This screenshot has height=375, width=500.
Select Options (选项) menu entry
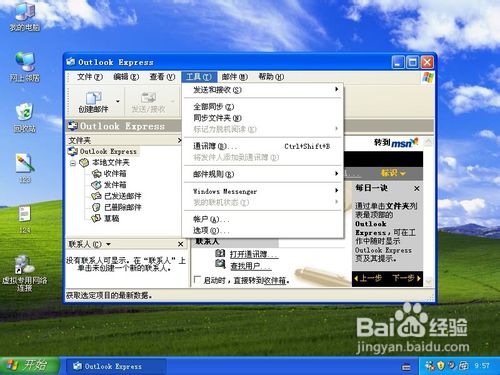click(263, 230)
